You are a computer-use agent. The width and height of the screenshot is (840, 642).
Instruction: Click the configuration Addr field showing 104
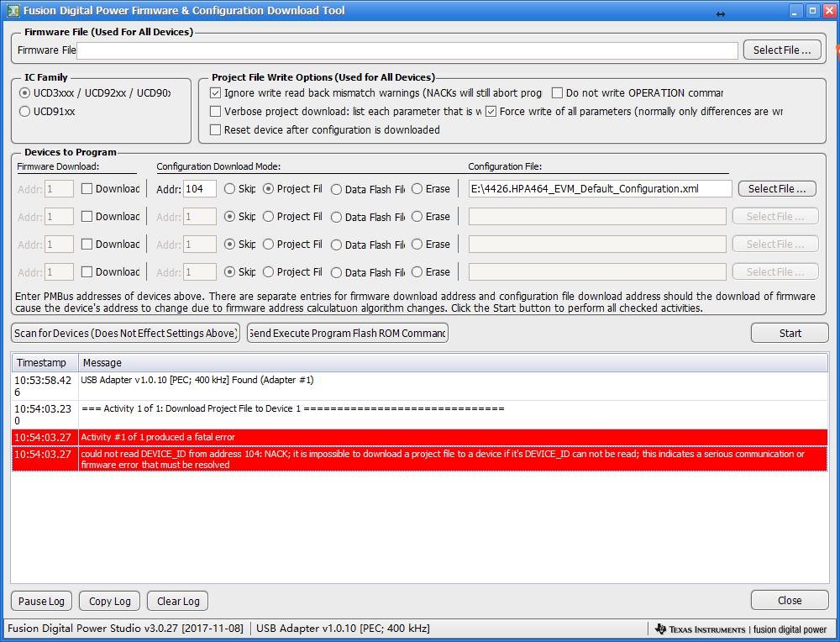pos(200,188)
